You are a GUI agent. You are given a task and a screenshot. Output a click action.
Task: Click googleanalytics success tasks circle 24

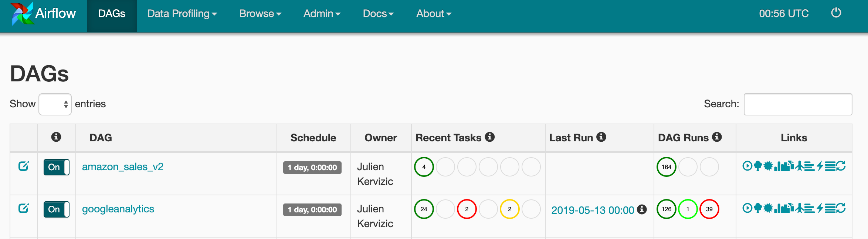424,209
